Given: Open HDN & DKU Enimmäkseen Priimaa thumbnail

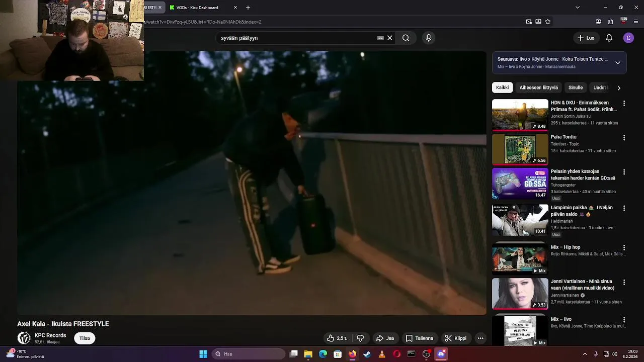Looking at the screenshot, I should [x=520, y=115].
